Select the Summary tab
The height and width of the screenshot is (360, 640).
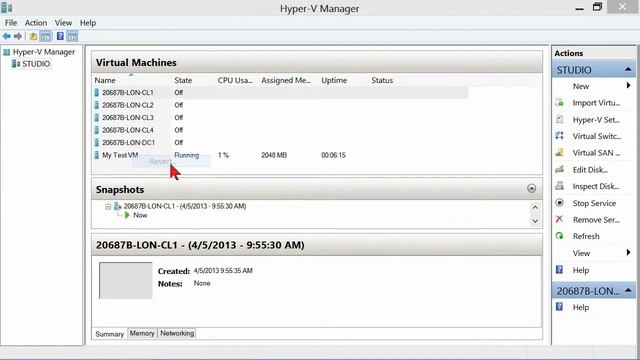tap(109, 334)
